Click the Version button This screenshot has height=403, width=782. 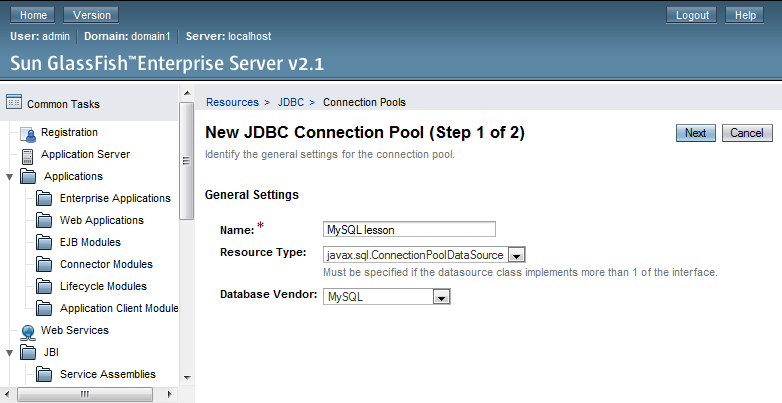91,15
